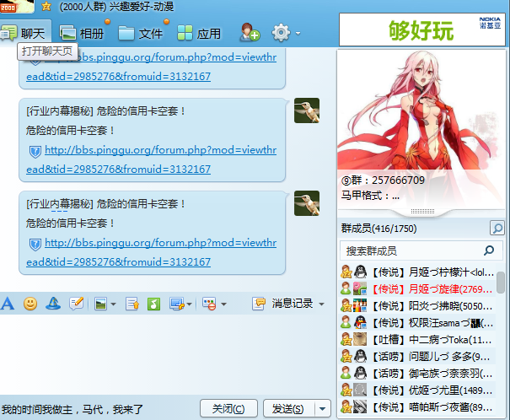Open the 文件 files tab

141,33
